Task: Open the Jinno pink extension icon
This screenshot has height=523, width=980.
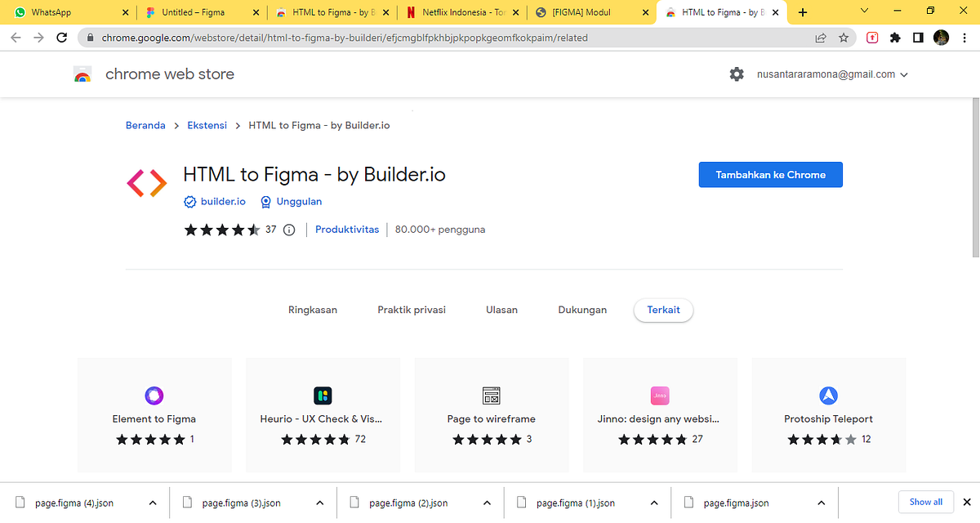Action: (x=659, y=396)
